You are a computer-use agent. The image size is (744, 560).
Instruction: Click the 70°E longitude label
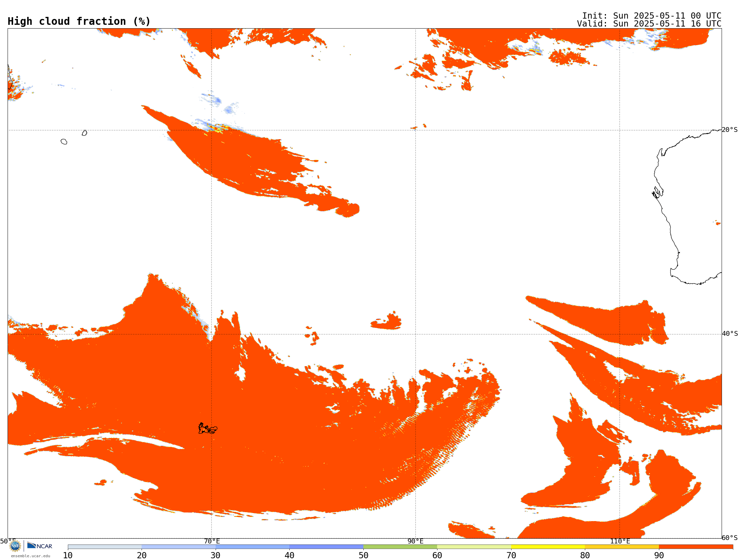(x=212, y=541)
